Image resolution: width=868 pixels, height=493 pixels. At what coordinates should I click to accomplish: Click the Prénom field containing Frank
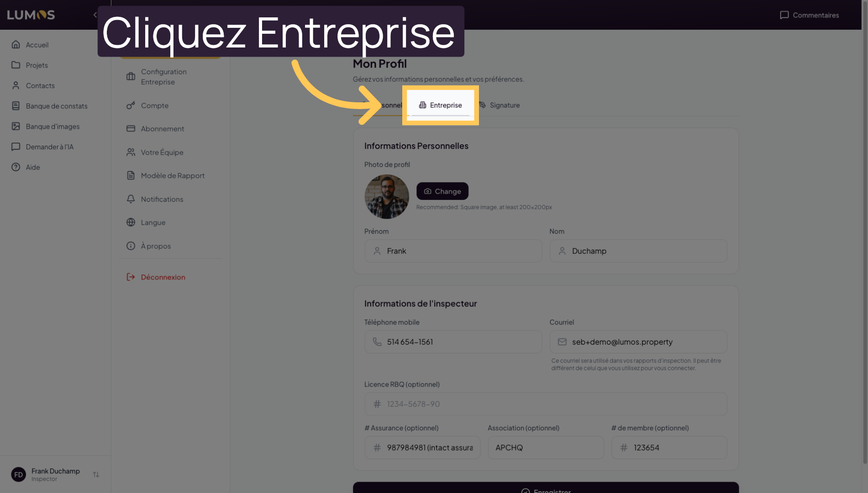[453, 251]
